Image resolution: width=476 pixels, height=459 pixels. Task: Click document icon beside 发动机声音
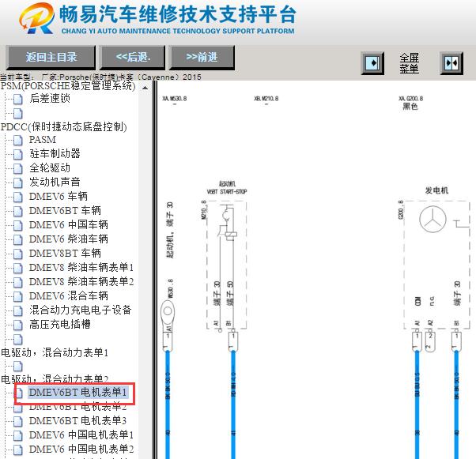click(x=18, y=183)
